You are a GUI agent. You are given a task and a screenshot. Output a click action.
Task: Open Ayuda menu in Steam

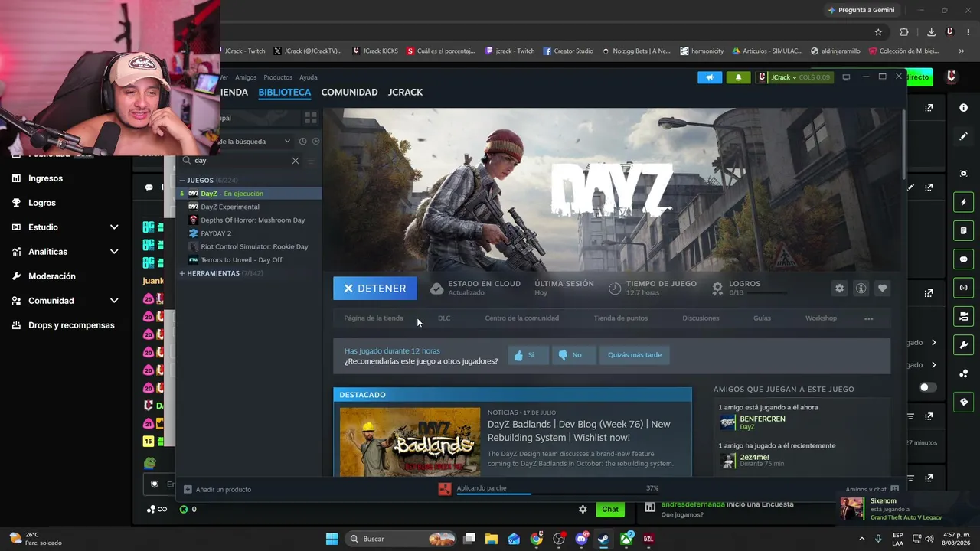(309, 77)
